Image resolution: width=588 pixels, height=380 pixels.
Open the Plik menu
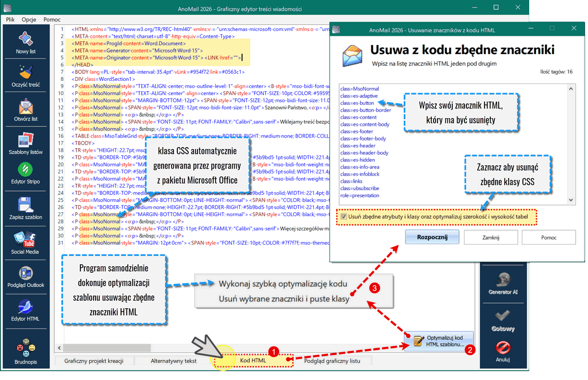[10, 20]
